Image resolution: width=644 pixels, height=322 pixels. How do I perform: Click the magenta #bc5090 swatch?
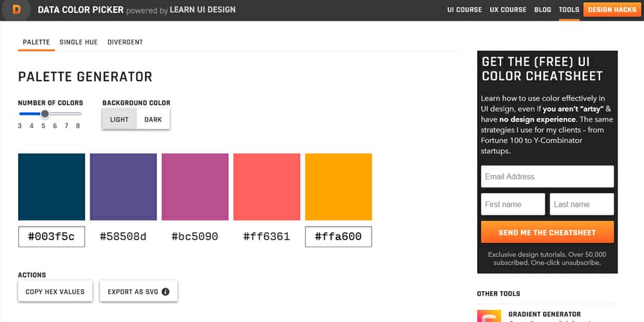point(195,187)
